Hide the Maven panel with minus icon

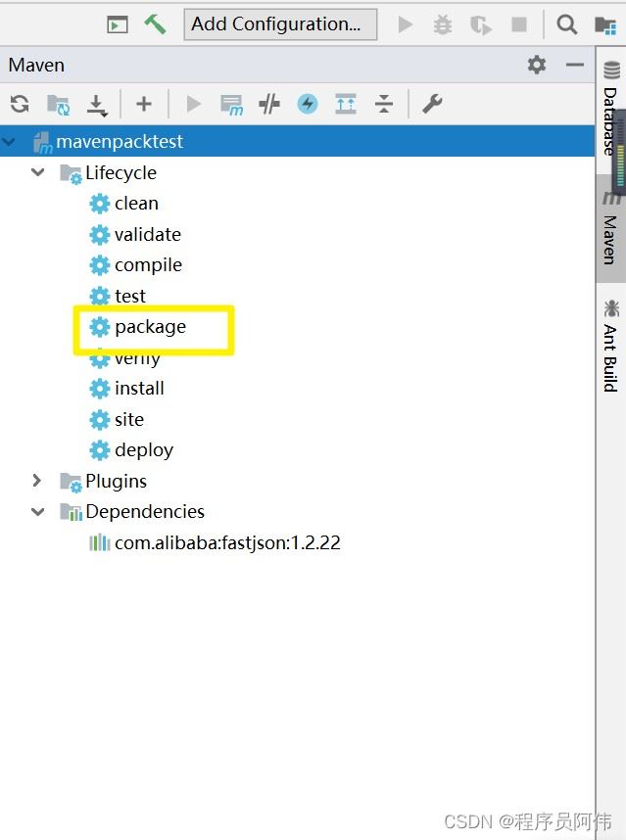574,65
